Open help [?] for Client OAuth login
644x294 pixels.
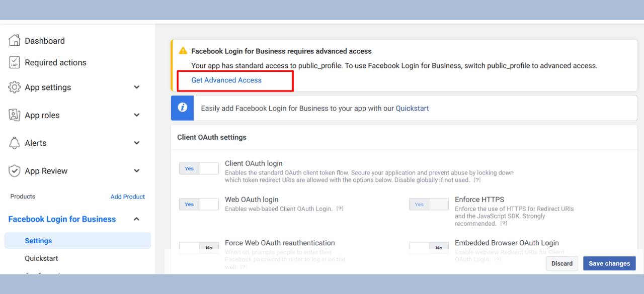coord(477,180)
